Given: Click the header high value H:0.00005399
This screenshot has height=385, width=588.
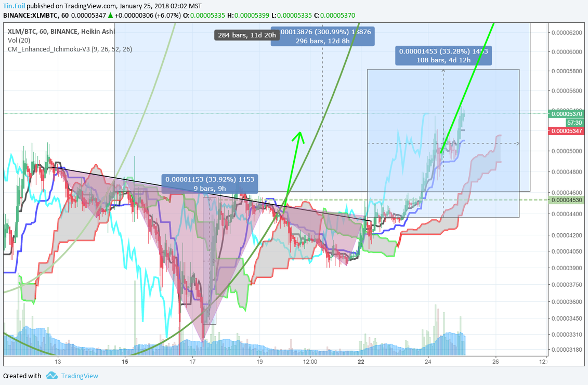Looking at the screenshot, I should pos(249,16).
